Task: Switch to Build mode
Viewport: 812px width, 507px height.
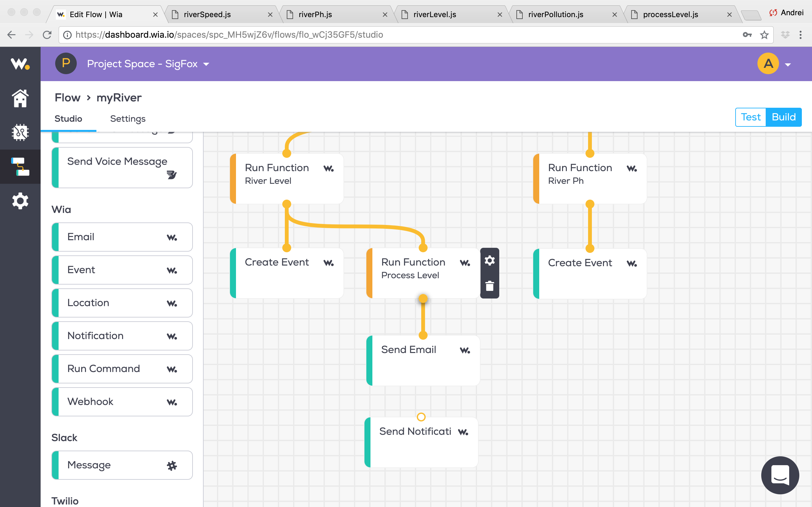Action: pyautogui.click(x=783, y=117)
